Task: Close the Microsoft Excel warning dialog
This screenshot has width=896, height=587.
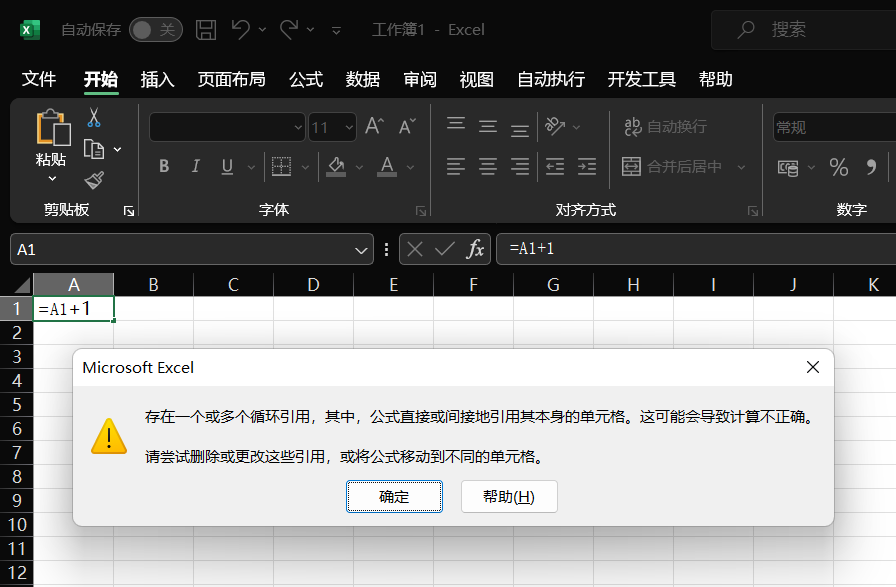Action: pos(813,367)
